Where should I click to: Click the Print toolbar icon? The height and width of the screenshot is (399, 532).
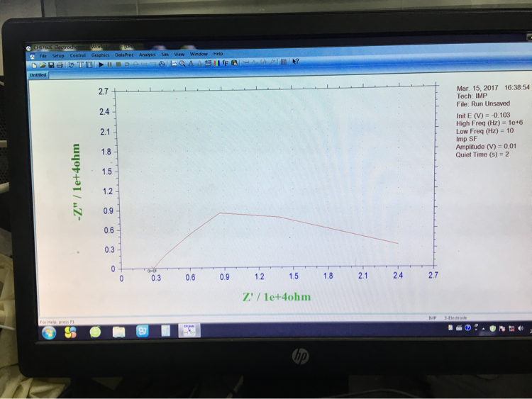pyautogui.click(x=60, y=65)
